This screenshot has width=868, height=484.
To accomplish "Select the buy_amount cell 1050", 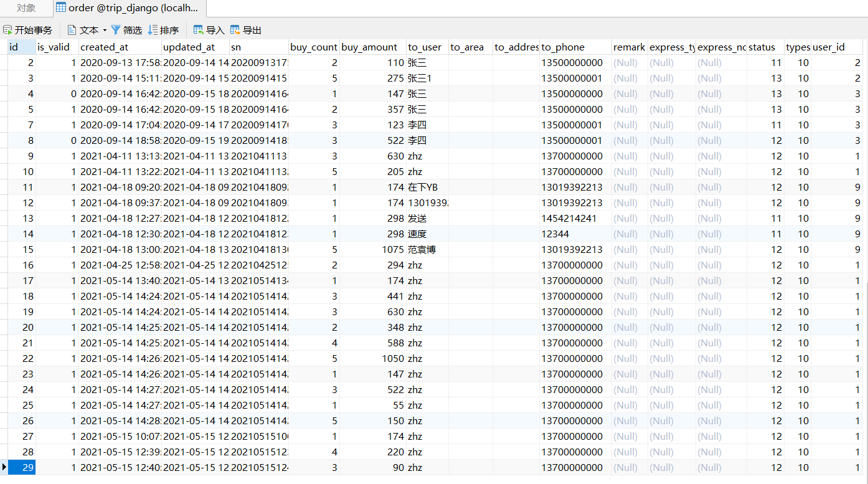I will coord(373,358).
